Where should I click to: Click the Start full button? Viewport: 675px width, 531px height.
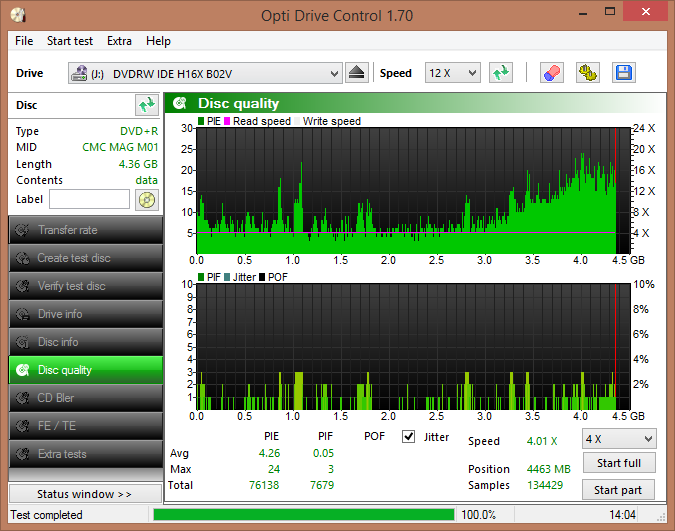pyautogui.click(x=619, y=463)
